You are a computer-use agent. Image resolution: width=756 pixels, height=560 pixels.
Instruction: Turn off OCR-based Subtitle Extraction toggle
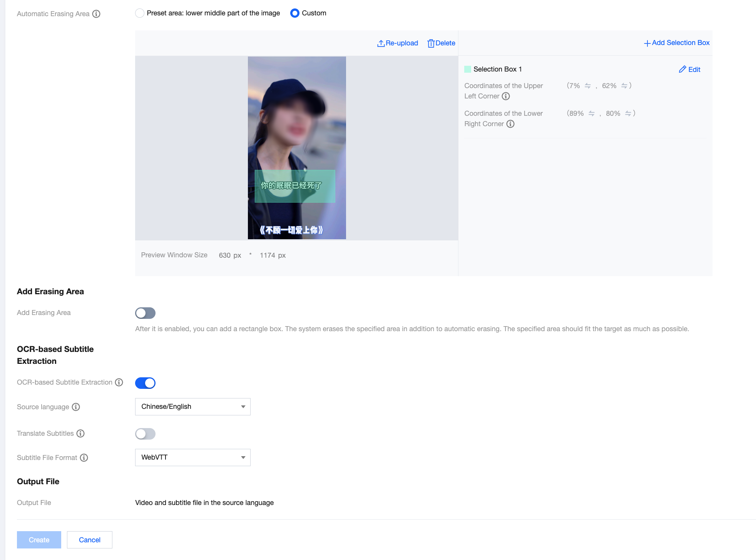pyautogui.click(x=145, y=383)
